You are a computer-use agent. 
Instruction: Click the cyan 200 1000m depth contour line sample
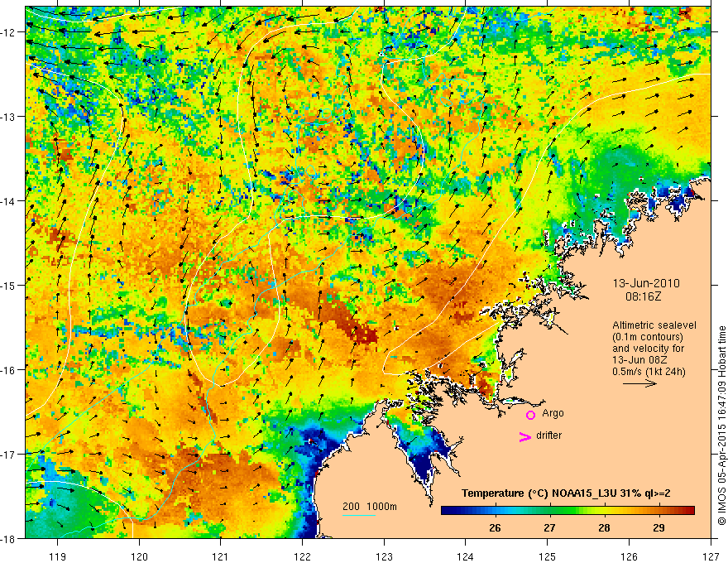[x=359, y=515]
